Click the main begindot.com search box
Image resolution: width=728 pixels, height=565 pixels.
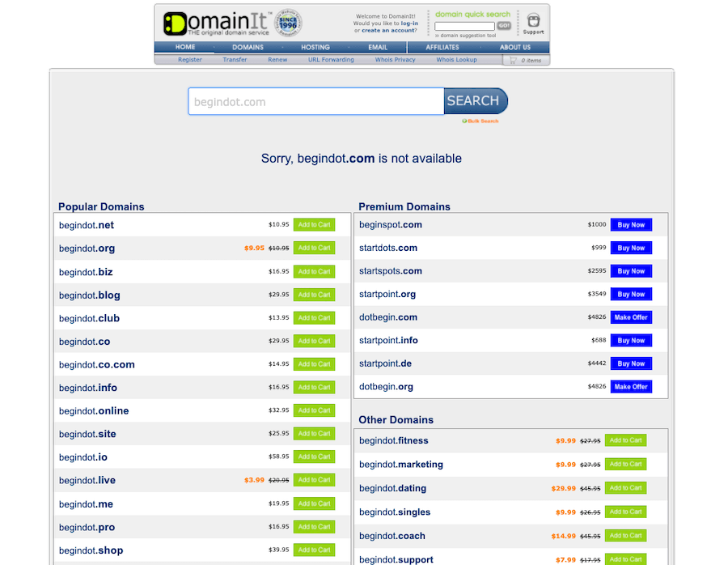[x=316, y=101]
